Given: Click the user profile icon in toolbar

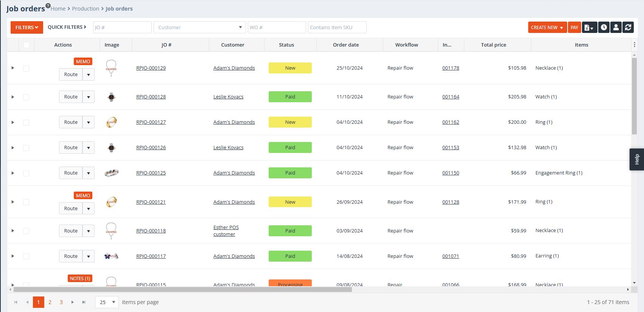Looking at the screenshot, I should (616, 27).
